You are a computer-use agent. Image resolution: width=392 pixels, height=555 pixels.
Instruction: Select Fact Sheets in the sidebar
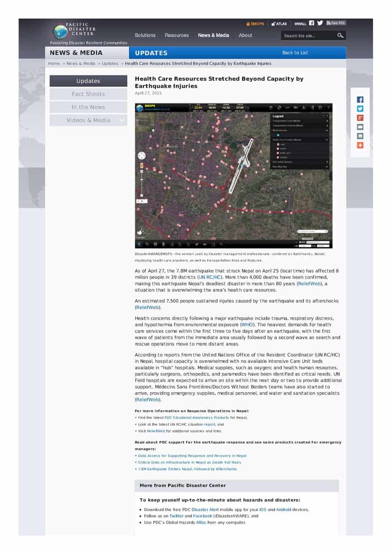88,94
